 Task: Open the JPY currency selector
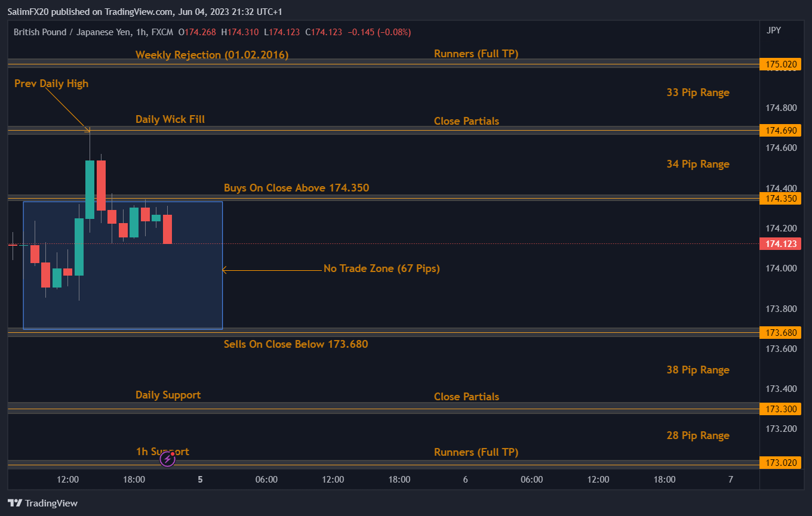pos(773,30)
